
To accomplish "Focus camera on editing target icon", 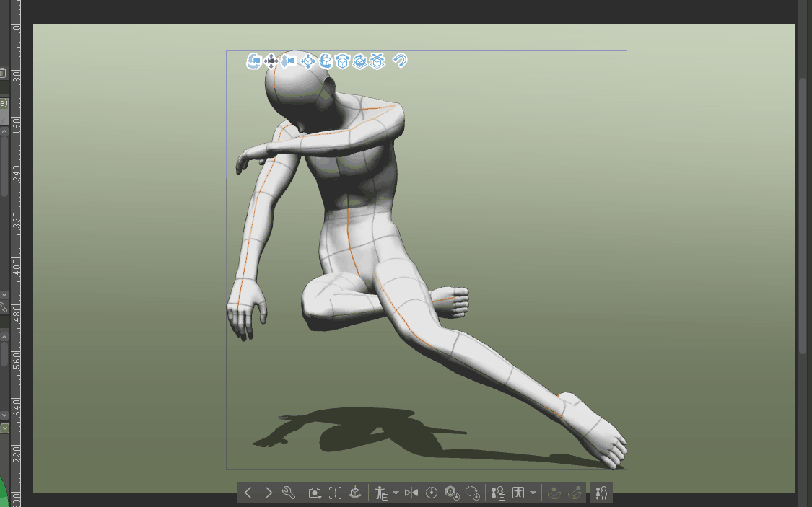I will [335, 493].
